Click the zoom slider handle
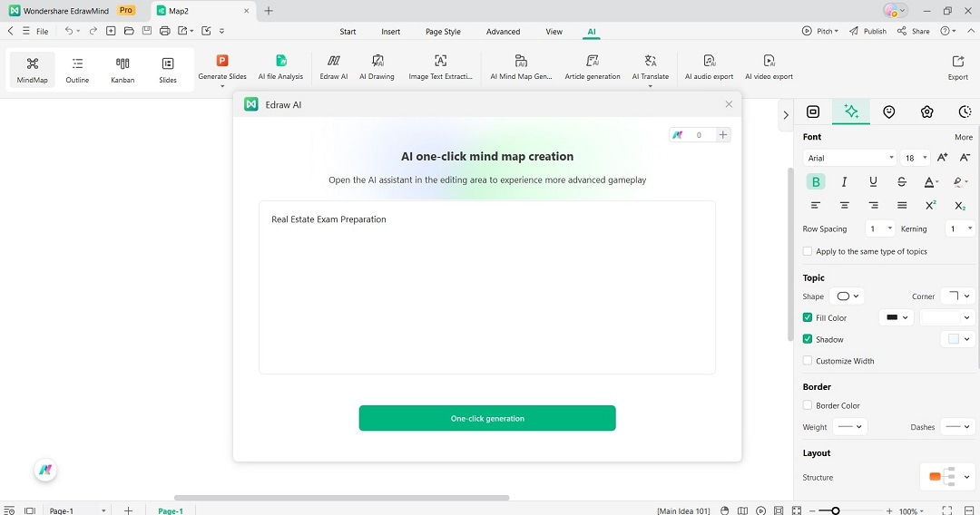 coord(835,510)
